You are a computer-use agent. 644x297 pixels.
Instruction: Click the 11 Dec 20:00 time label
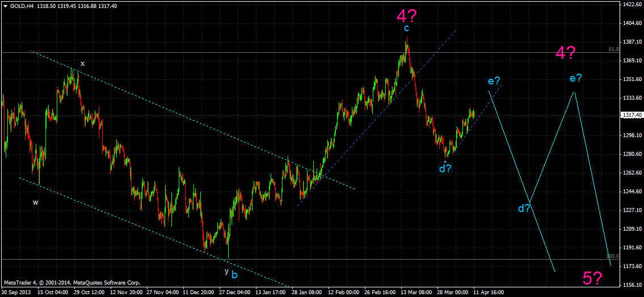pyautogui.click(x=199, y=292)
